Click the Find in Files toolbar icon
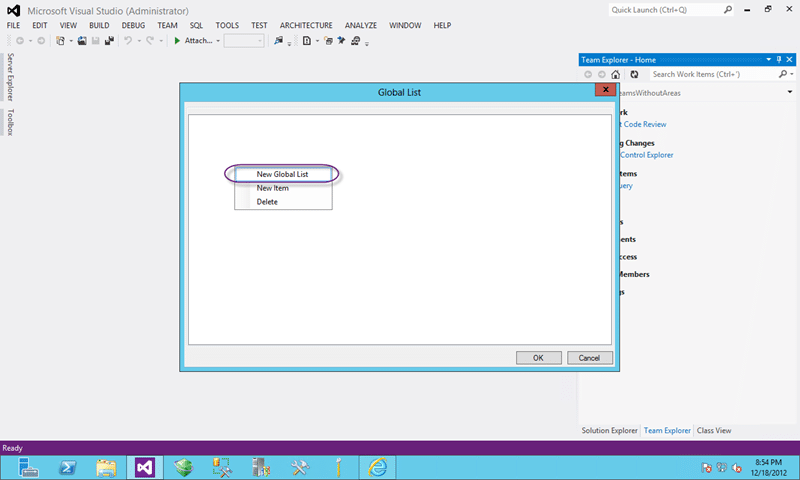This screenshot has height=480, width=800. coord(278,41)
